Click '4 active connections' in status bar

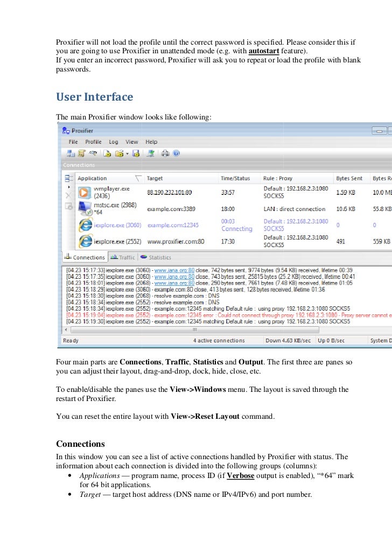click(219, 341)
